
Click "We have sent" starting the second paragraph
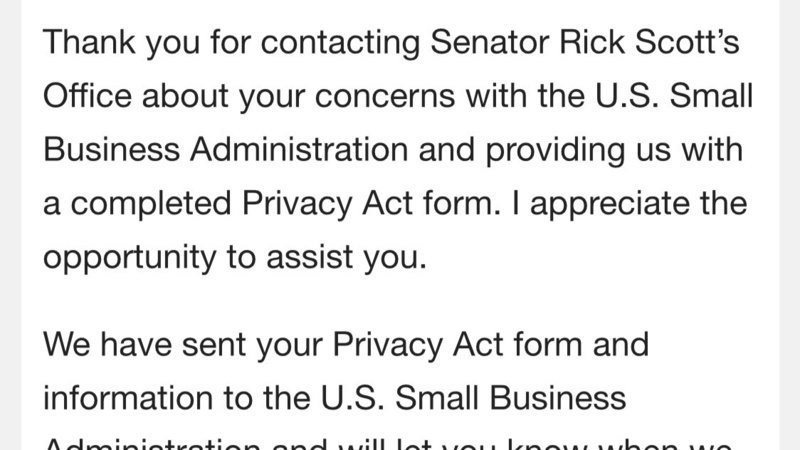[x=144, y=344]
